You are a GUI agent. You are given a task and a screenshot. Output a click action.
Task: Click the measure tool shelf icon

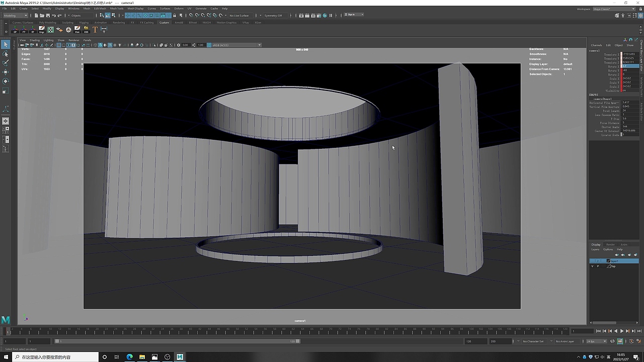(104, 30)
